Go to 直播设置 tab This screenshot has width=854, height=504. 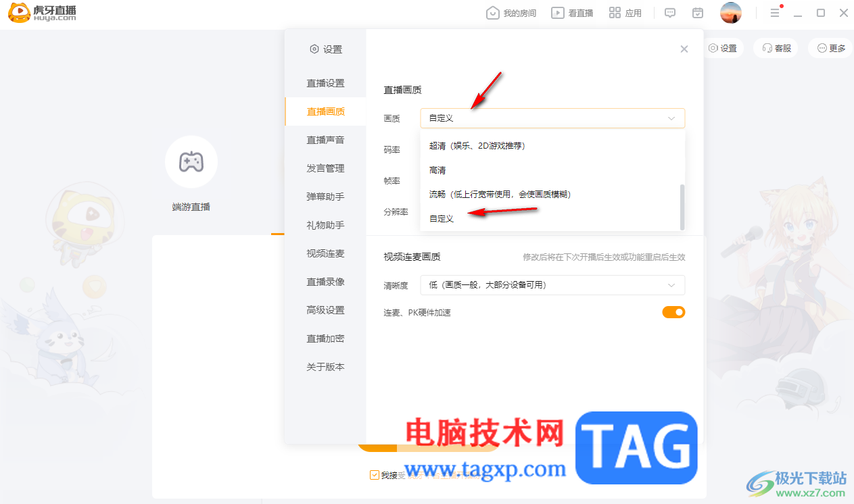point(325,83)
